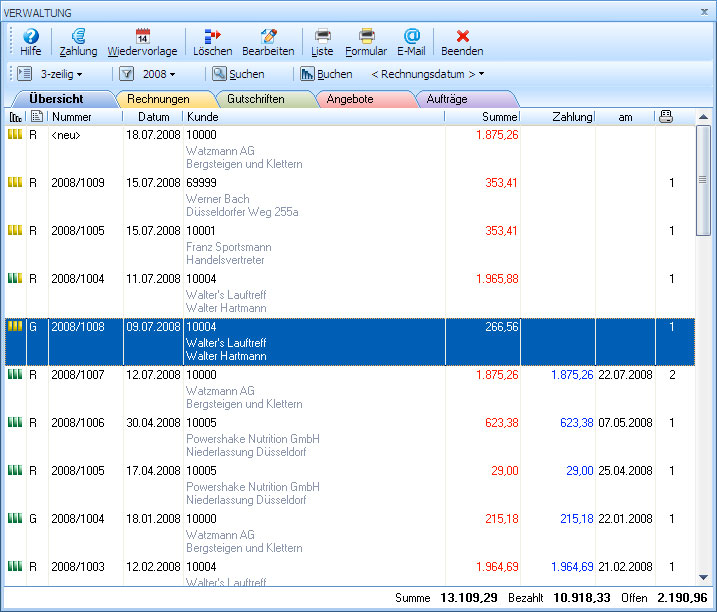Switch to the Übersicht tab
Viewport: 717px width, 612px height.
tap(57, 99)
